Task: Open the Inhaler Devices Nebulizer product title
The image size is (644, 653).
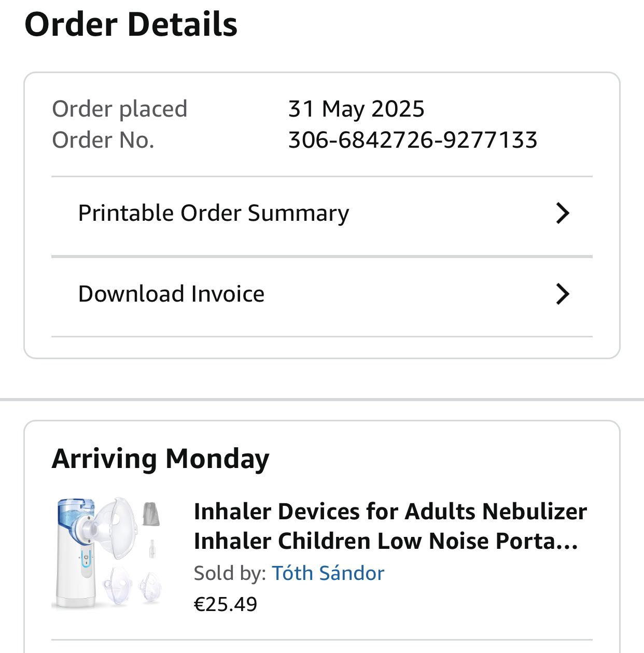Action: click(389, 526)
